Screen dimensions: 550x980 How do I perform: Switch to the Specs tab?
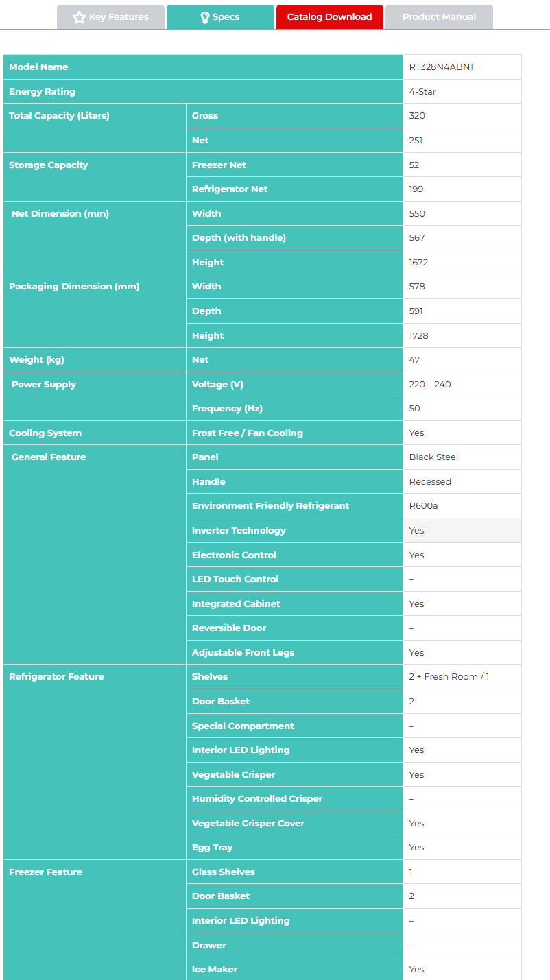pyautogui.click(x=220, y=17)
